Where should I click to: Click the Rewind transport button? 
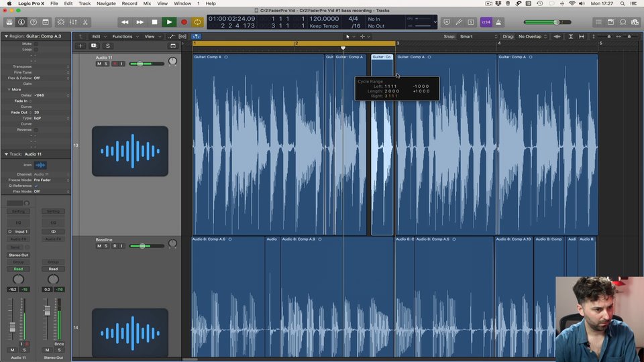[x=125, y=22]
